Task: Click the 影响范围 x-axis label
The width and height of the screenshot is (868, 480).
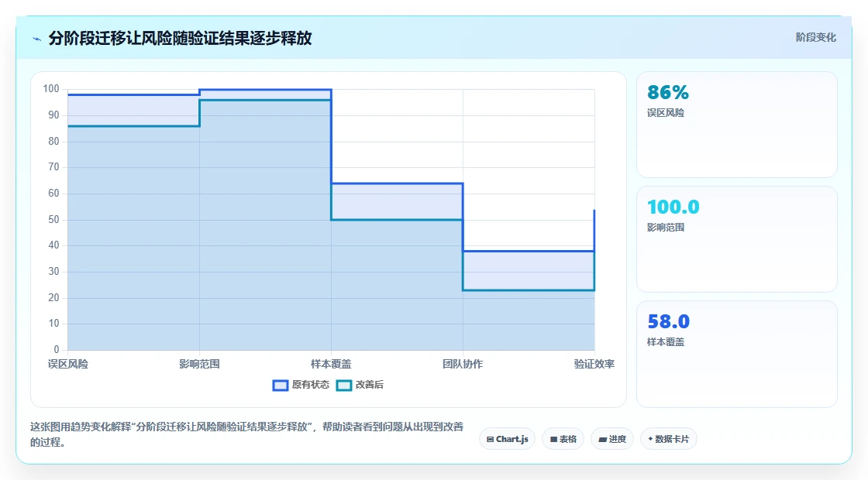Action: (x=199, y=364)
